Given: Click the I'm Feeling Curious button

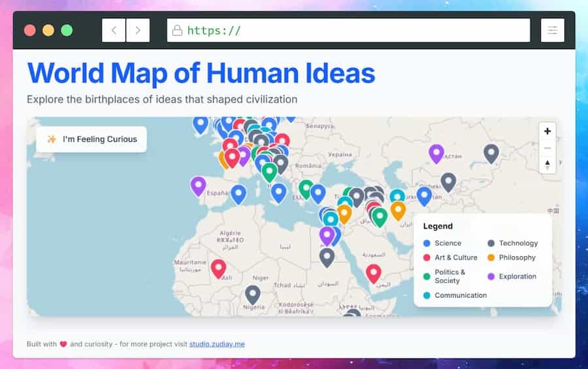Looking at the screenshot, I should [91, 139].
